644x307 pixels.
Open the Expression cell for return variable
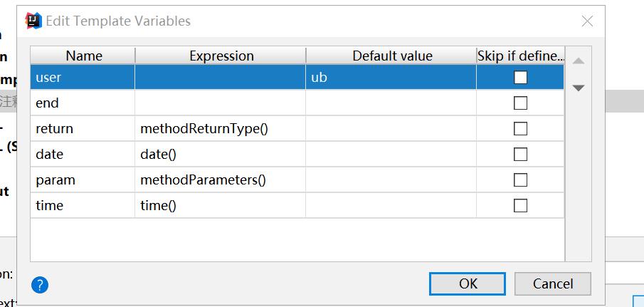point(220,129)
